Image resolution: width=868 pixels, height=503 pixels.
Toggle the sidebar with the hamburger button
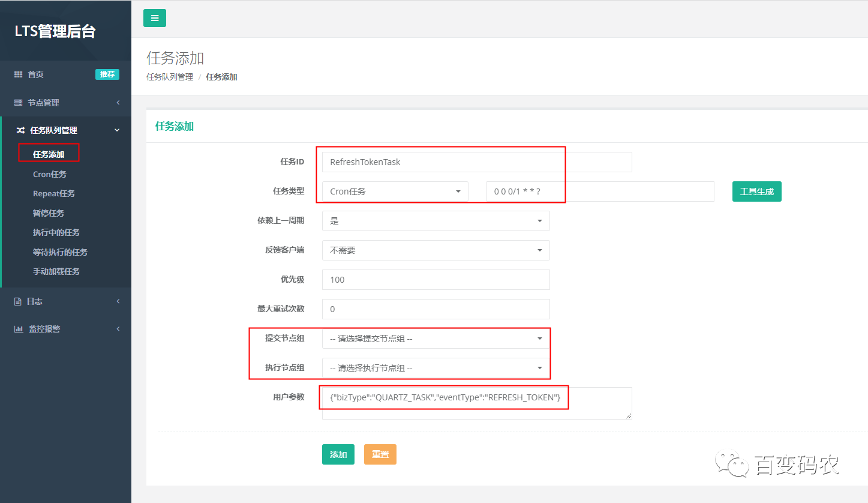click(x=155, y=18)
